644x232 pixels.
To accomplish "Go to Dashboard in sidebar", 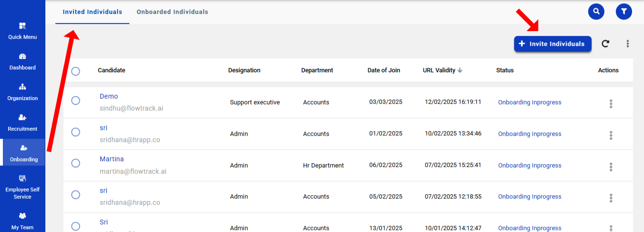I will [x=22, y=61].
